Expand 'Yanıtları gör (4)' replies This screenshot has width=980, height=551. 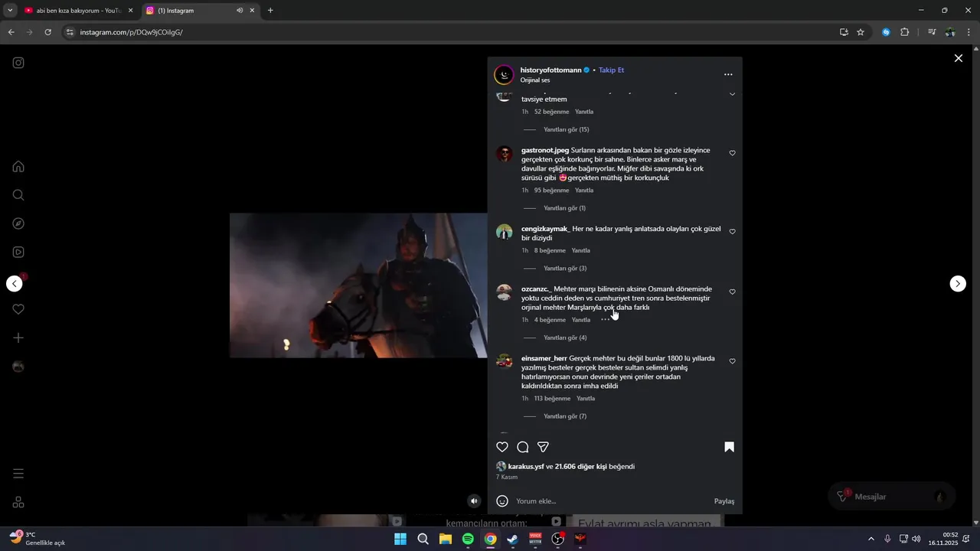pyautogui.click(x=565, y=338)
